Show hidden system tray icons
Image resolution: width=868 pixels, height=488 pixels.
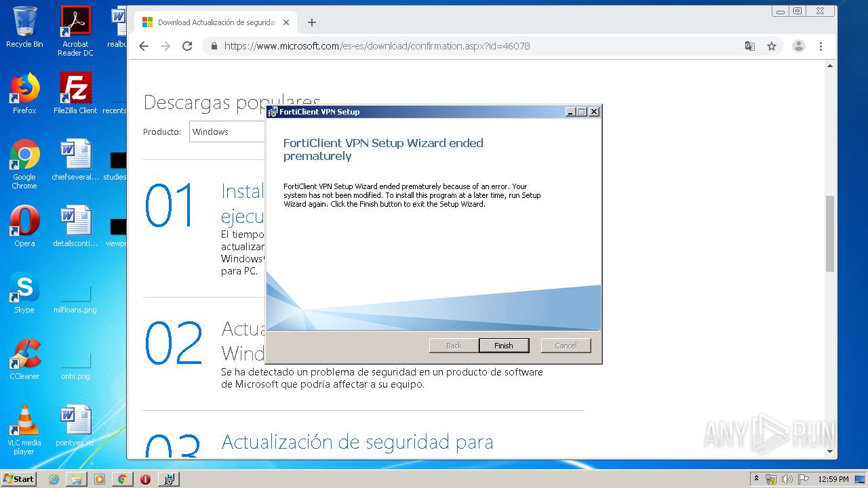click(x=757, y=479)
